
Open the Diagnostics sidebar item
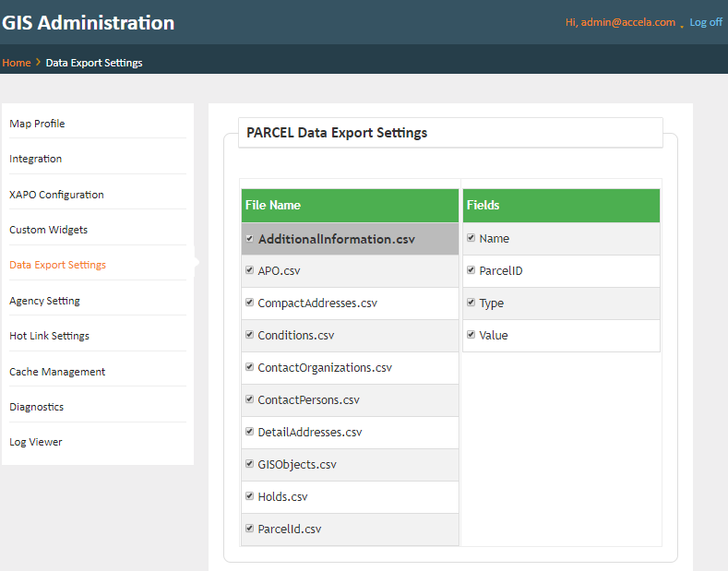pos(36,407)
